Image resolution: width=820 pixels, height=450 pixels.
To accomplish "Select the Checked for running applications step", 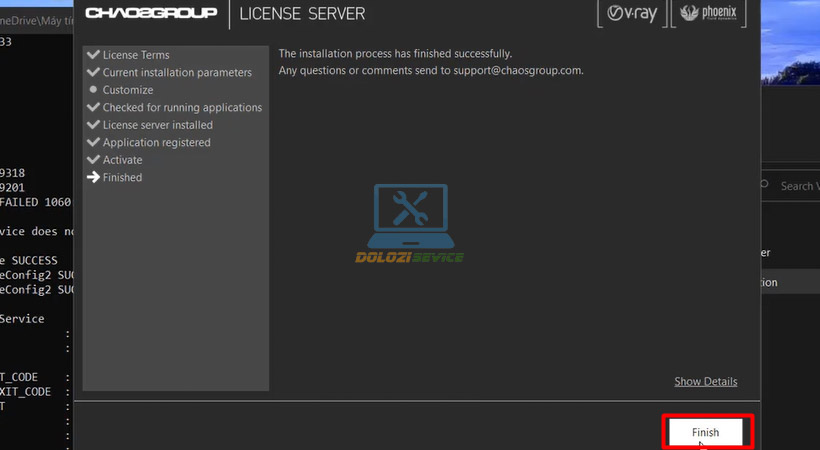I will coord(182,108).
